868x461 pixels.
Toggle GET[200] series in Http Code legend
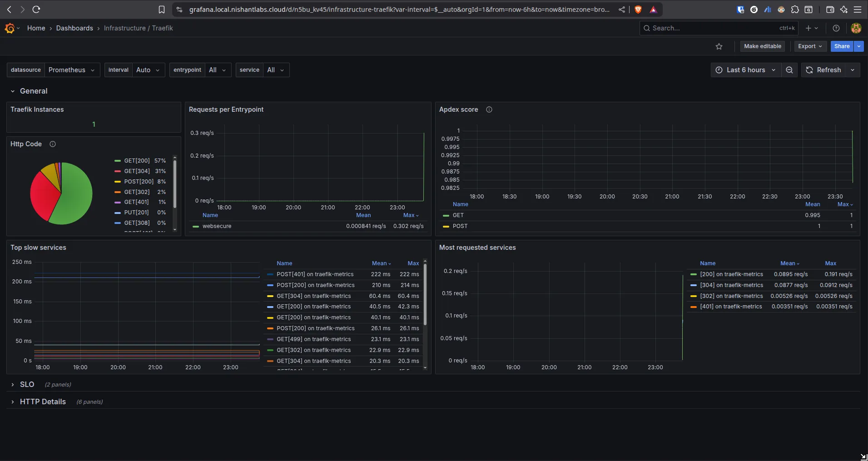137,161
